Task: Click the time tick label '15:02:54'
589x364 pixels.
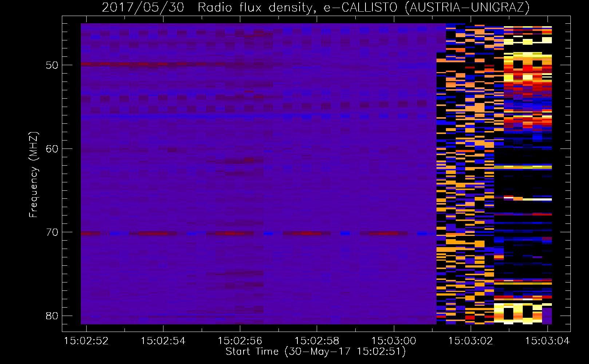Action: pyautogui.click(x=163, y=341)
